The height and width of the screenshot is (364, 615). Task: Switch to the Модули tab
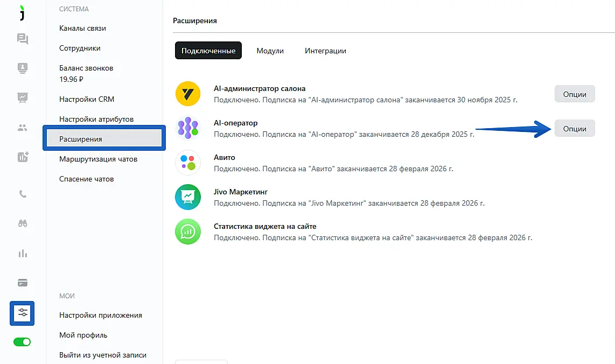pos(270,51)
